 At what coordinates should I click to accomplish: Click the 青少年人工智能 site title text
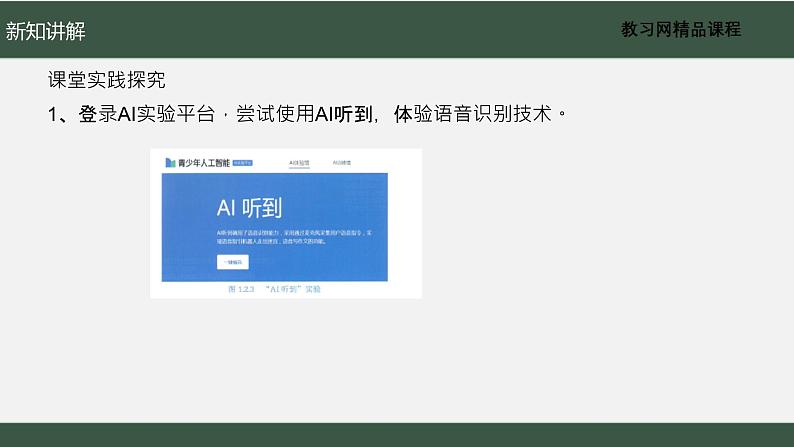pyautogui.click(x=203, y=162)
